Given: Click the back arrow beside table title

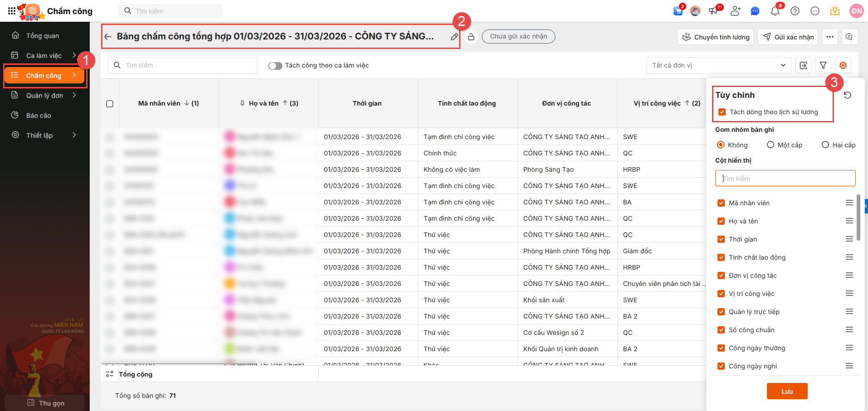Looking at the screenshot, I should [x=108, y=37].
